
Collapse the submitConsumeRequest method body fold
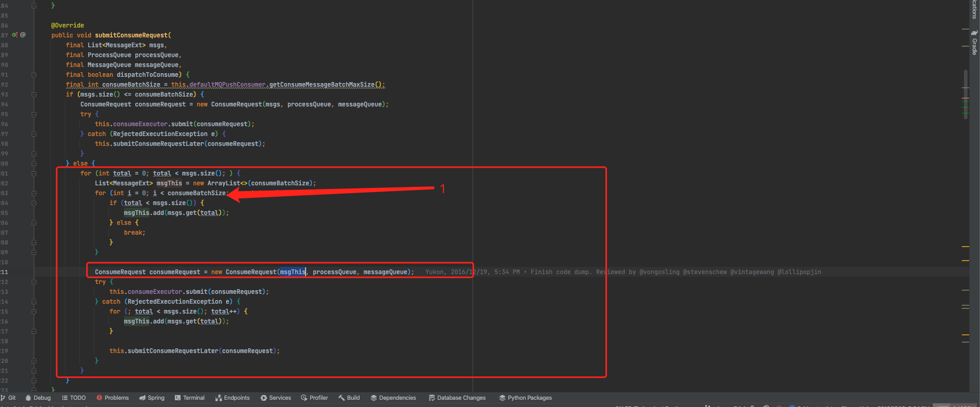point(34,75)
